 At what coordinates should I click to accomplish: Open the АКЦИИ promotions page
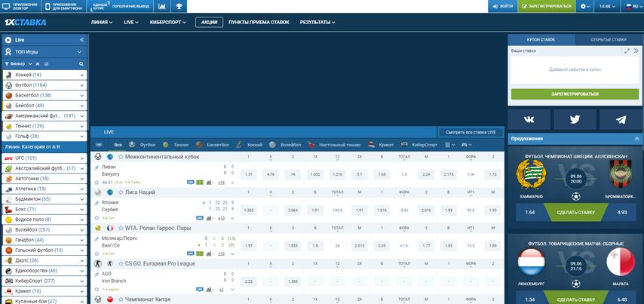(x=209, y=22)
